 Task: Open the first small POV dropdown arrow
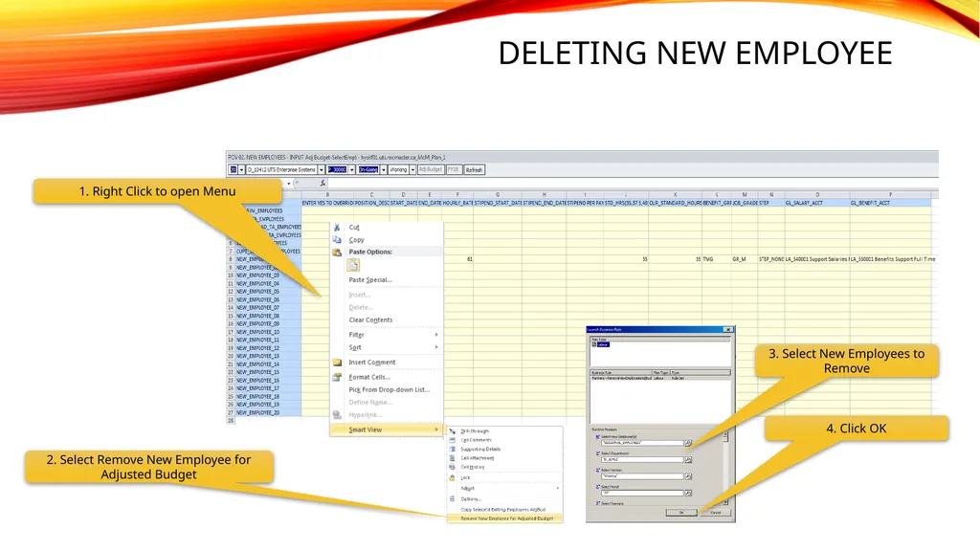[241, 170]
